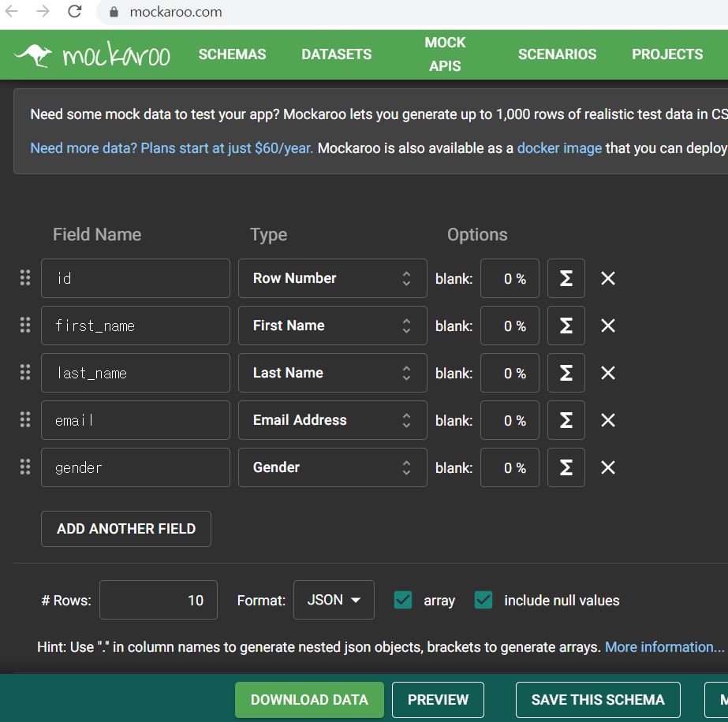Open SCHEMAS in navigation bar
The width and height of the screenshot is (728, 722).
pos(232,54)
